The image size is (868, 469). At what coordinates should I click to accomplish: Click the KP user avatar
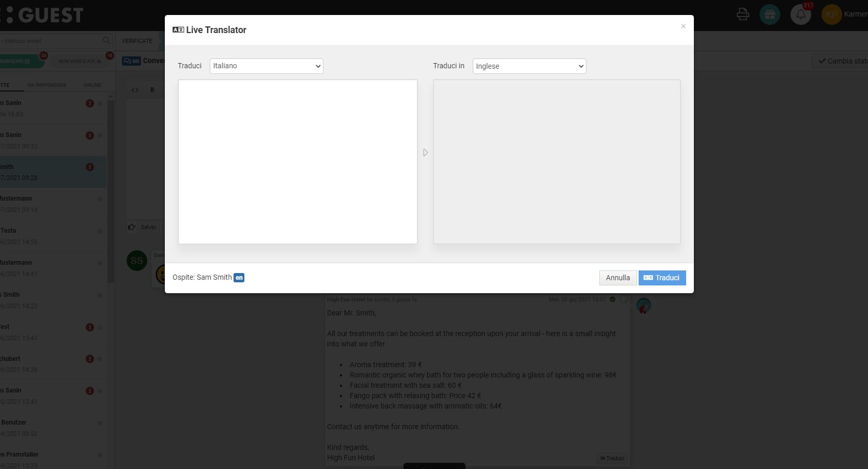[831, 14]
